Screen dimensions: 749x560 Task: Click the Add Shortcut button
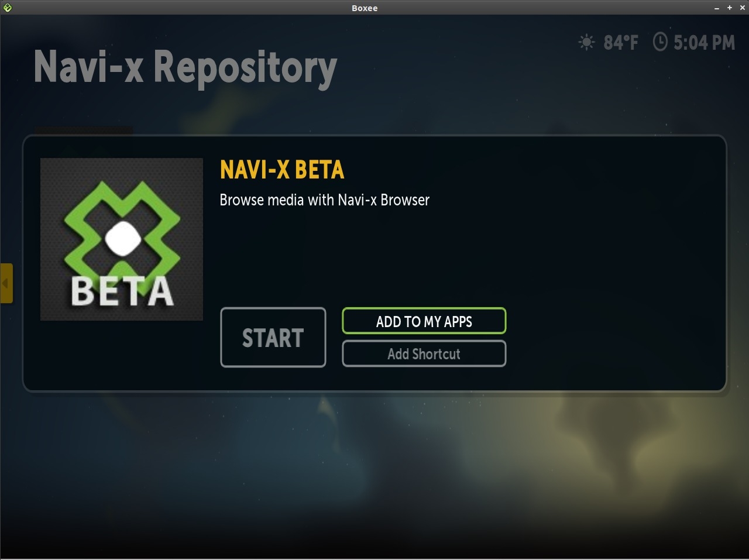(424, 353)
